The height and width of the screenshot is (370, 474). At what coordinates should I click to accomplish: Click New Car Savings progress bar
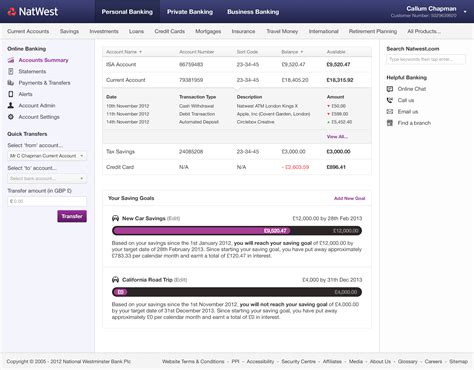pyautogui.click(x=237, y=231)
